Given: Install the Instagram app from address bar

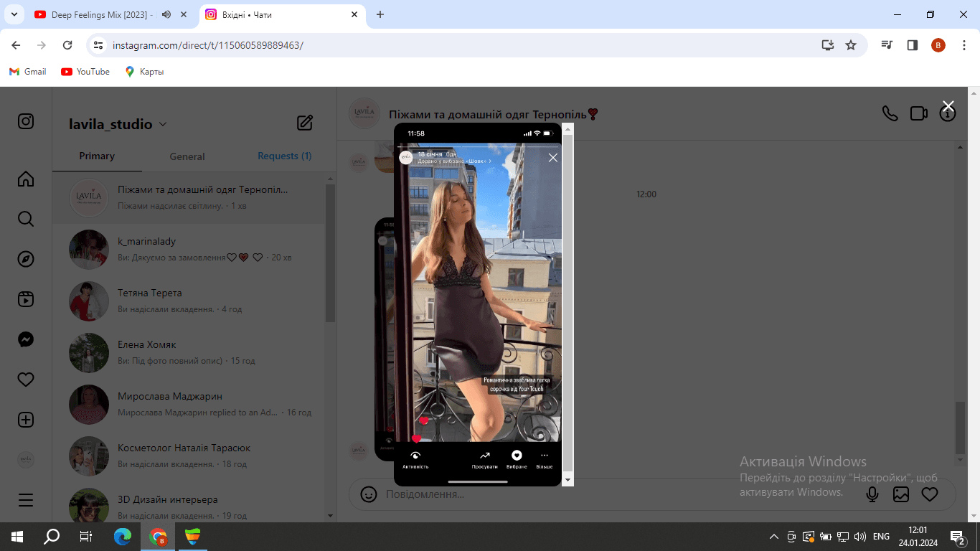Looking at the screenshot, I should point(828,45).
